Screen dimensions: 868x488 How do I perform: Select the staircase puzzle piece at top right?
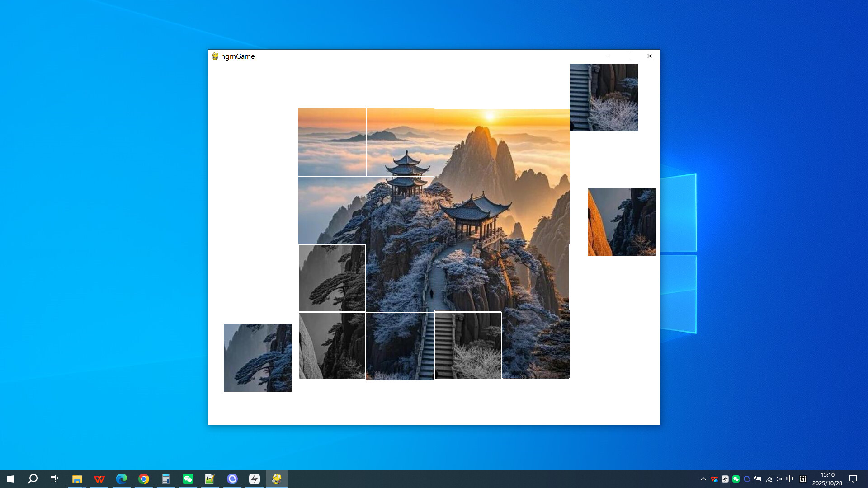tap(604, 98)
